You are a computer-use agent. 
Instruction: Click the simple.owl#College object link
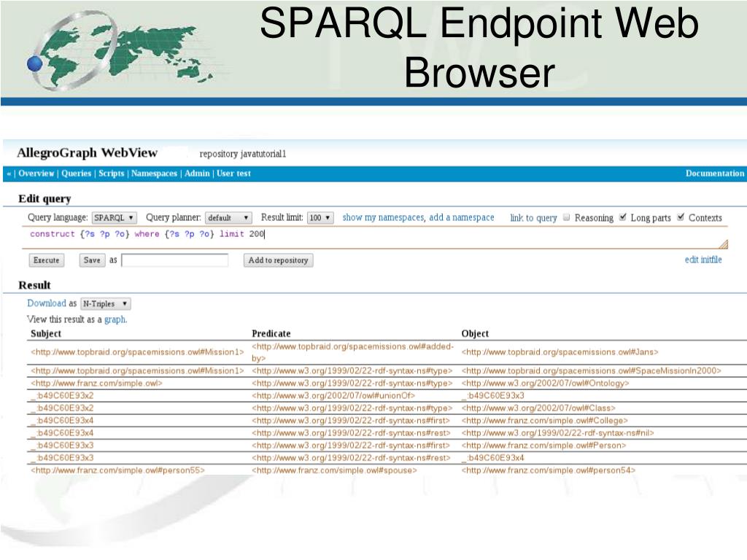tap(544, 420)
